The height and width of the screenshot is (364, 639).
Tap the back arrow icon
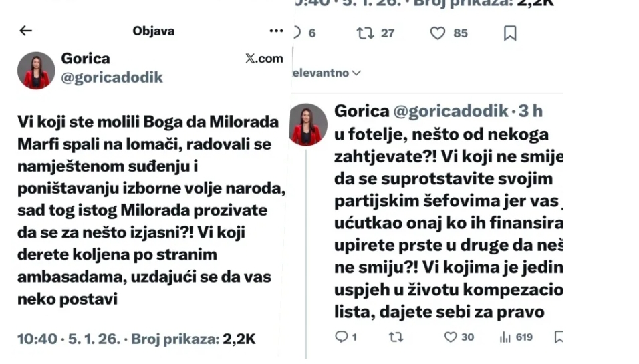(x=25, y=31)
